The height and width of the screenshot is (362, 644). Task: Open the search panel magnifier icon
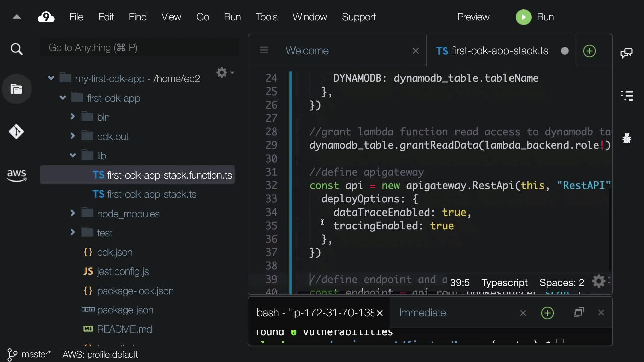[16, 49]
